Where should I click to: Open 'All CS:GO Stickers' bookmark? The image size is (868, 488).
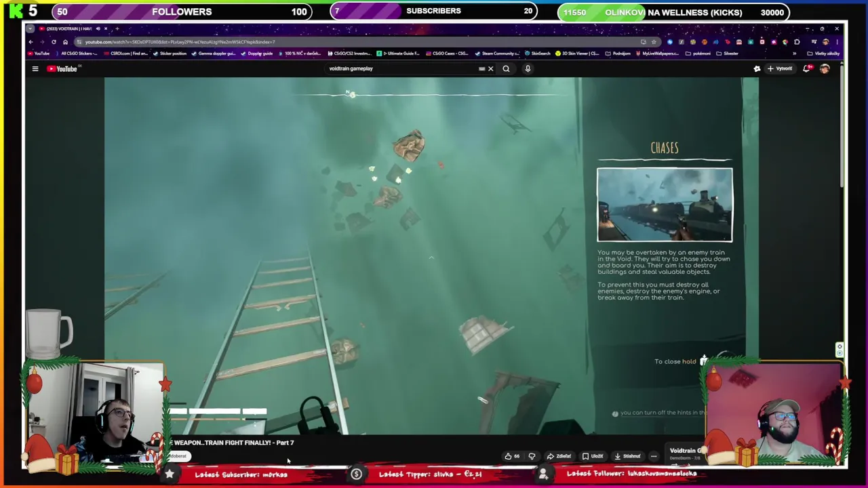[77, 54]
